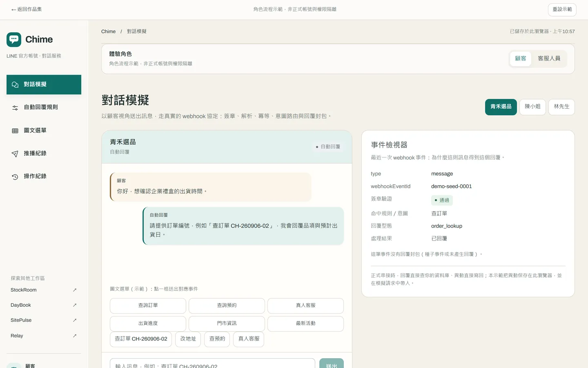Open the 推播紀錄 sidebar menu item

click(x=44, y=154)
